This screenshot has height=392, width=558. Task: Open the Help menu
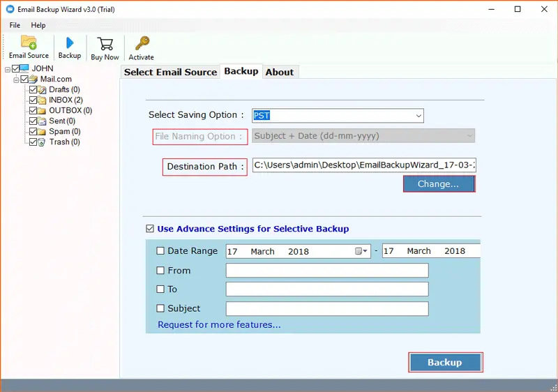coord(38,25)
